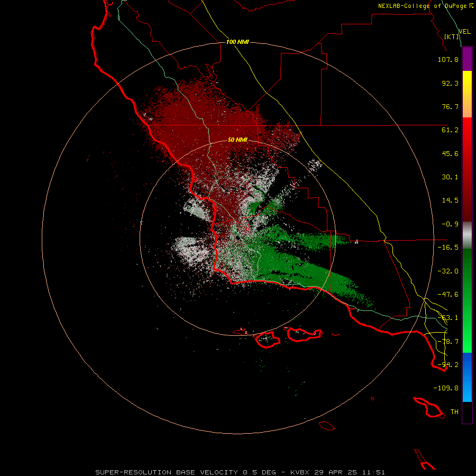Click the -47.6 legend value
476x476 pixels.
[448, 295]
